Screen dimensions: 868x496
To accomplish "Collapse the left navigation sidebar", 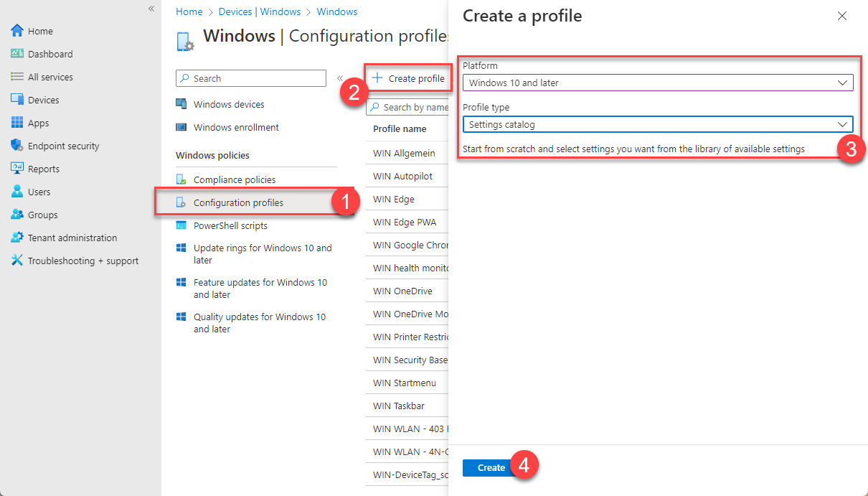I will 151,9.
